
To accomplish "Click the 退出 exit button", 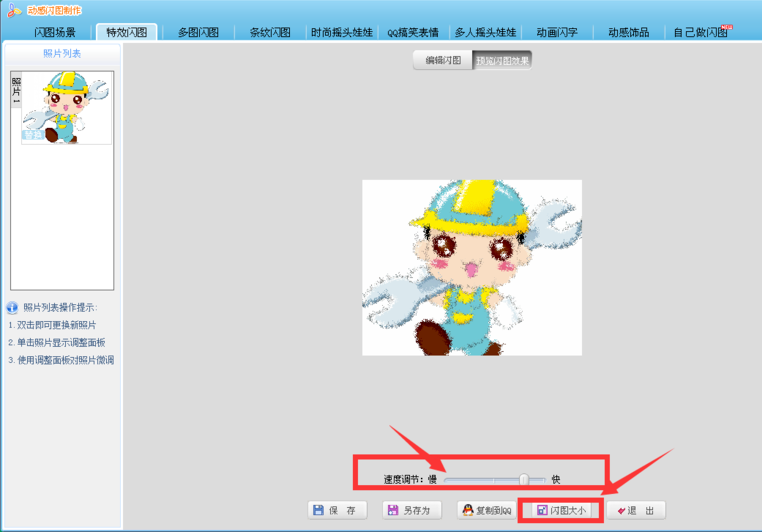I will click(x=636, y=510).
